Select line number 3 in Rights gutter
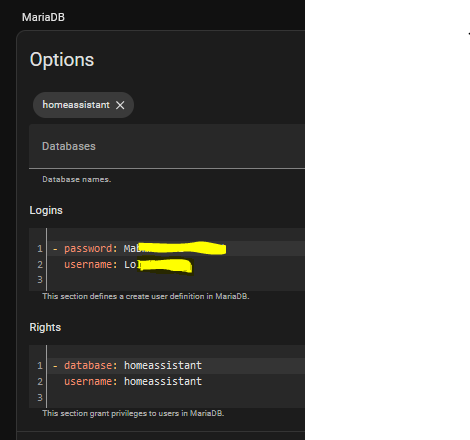470x440 pixels. pyautogui.click(x=40, y=398)
